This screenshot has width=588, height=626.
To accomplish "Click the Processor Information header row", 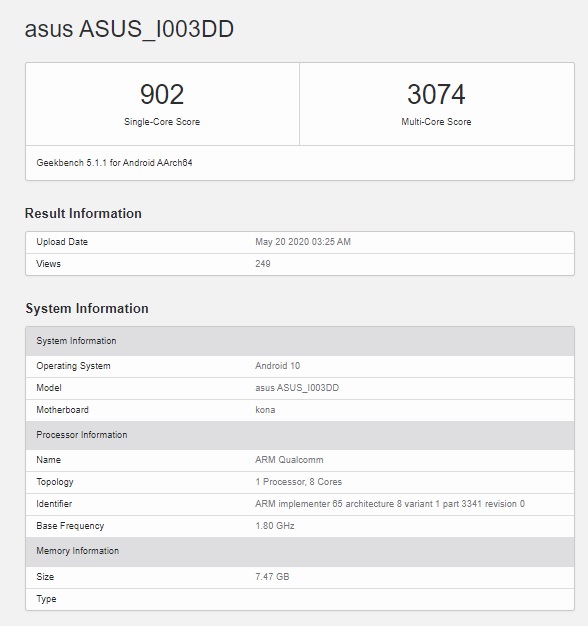I will tap(300, 435).
